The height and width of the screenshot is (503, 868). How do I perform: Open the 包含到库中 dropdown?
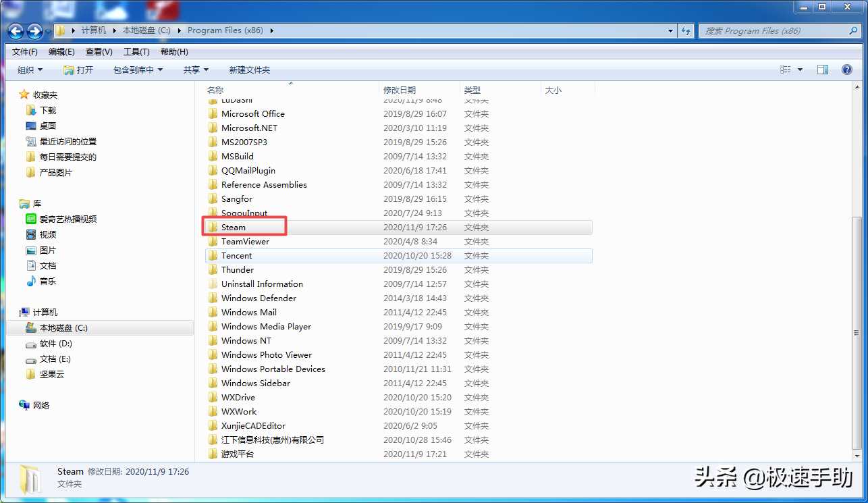coord(138,70)
